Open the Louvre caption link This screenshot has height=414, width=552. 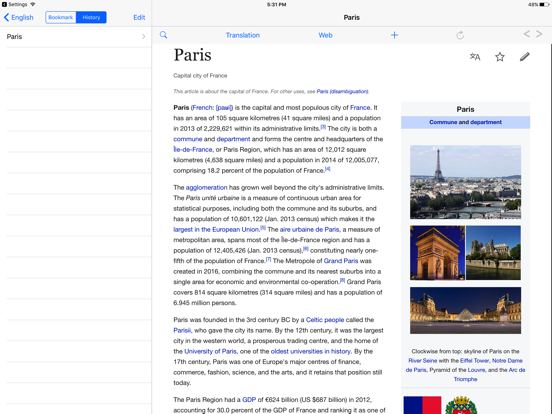coord(476,370)
